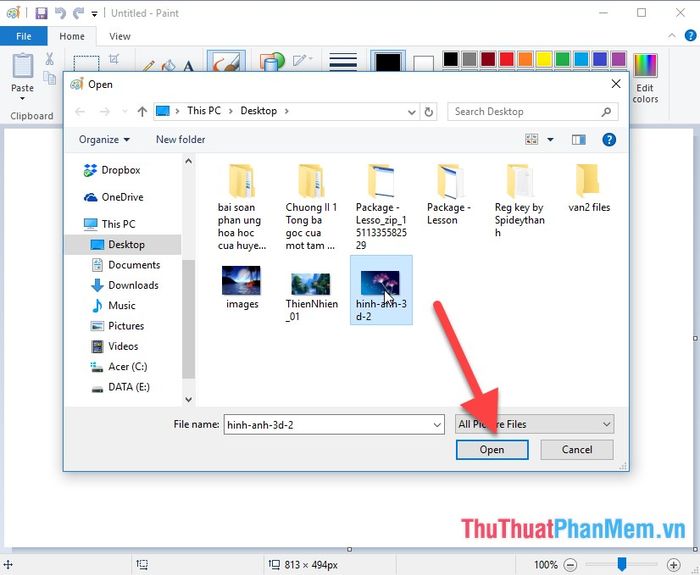
Task: Click the Cut scissors icon in Paint
Action: [49, 58]
